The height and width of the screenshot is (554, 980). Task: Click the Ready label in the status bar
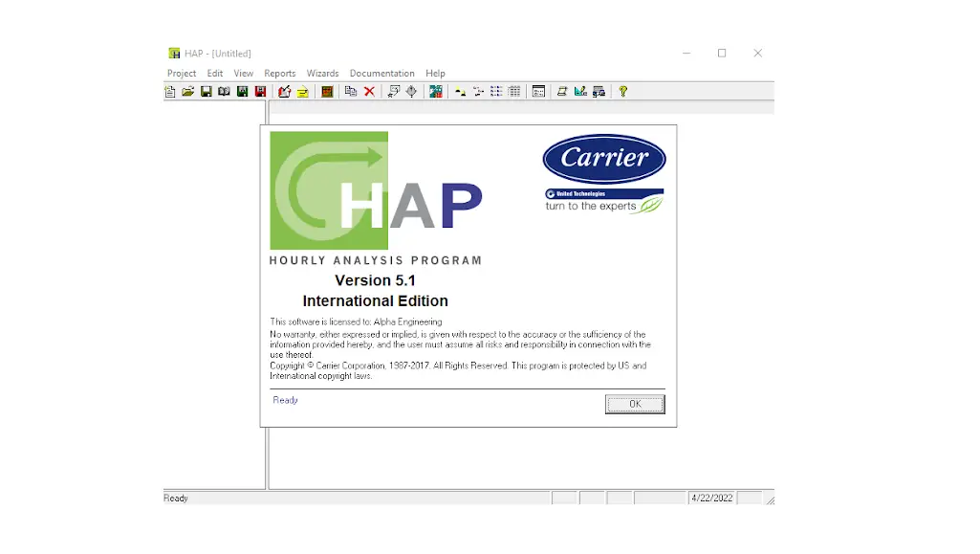[x=175, y=498]
